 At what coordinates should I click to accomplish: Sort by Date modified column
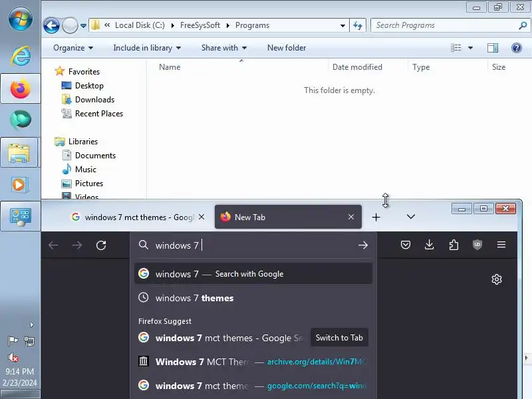357,67
